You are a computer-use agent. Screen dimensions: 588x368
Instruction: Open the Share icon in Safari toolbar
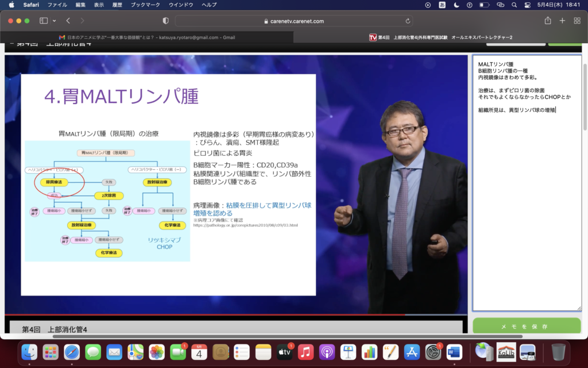click(x=548, y=21)
